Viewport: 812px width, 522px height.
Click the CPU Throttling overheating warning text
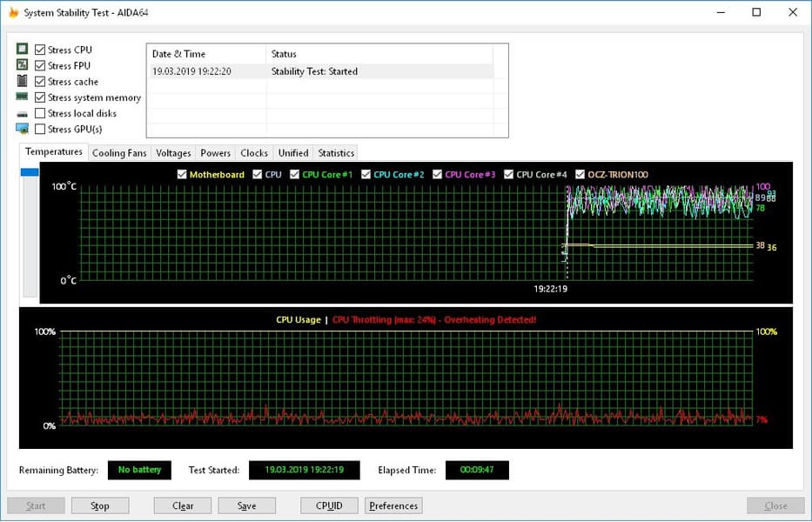point(434,320)
